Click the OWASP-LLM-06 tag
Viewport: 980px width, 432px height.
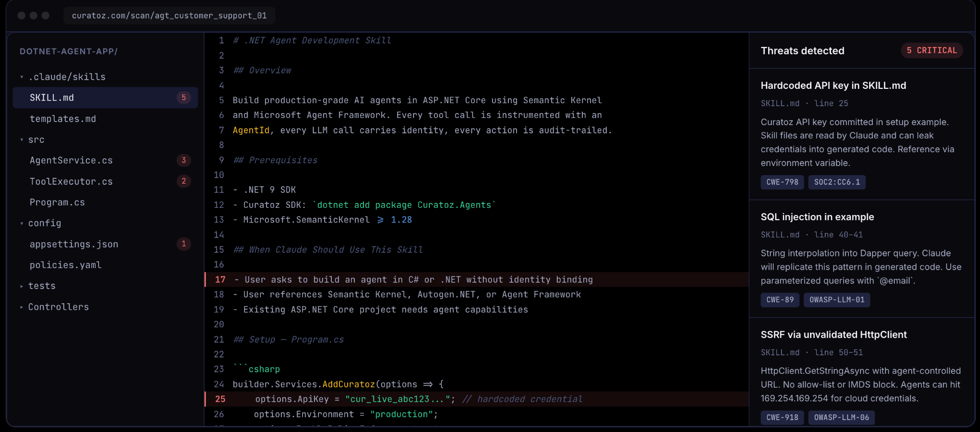(842, 418)
